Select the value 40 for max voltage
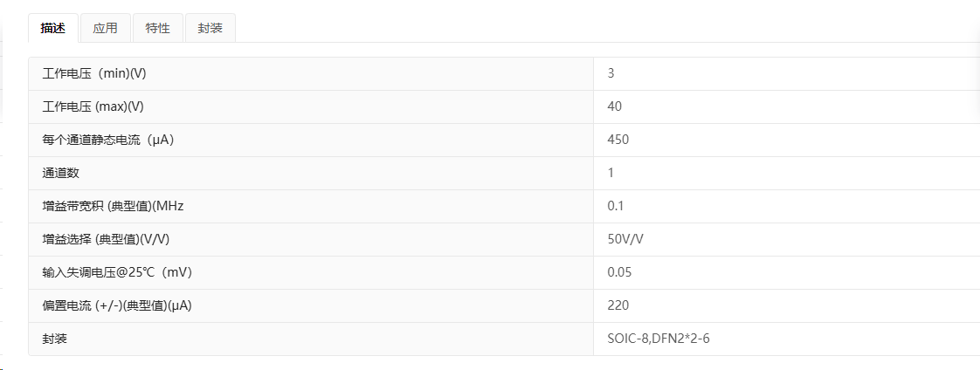The width and height of the screenshot is (980, 370). pos(614,106)
